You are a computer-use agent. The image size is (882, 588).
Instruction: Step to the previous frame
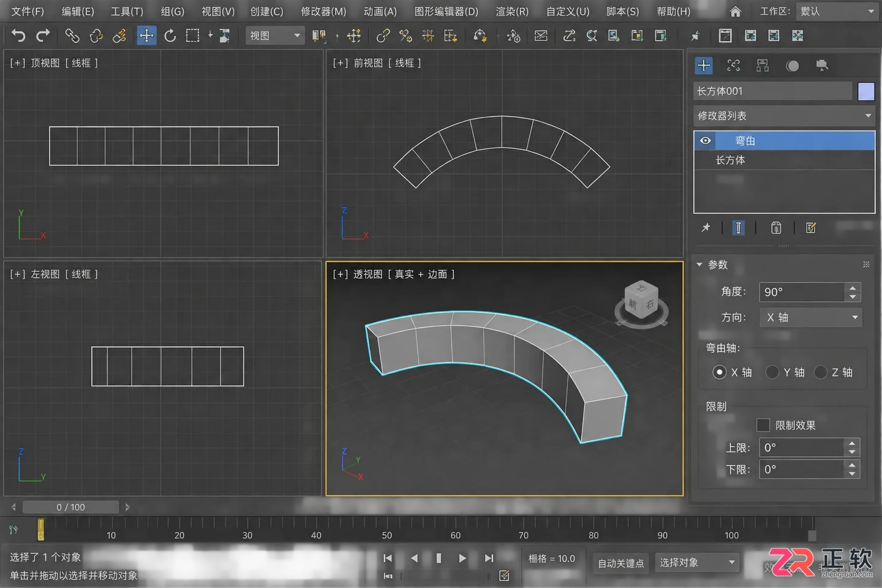(x=414, y=558)
